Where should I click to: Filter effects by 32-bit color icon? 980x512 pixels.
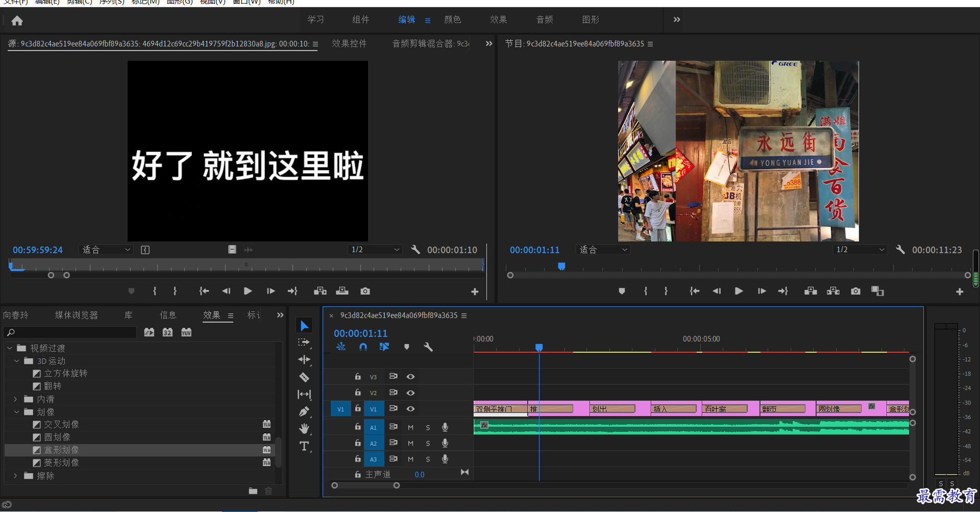click(x=167, y=332)
